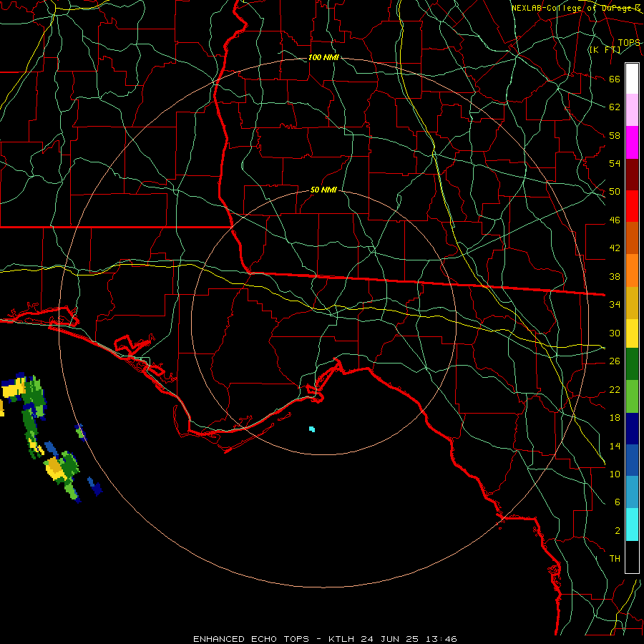
Task: Click the '[K FT]' units label
Action: tap(605, 50)
